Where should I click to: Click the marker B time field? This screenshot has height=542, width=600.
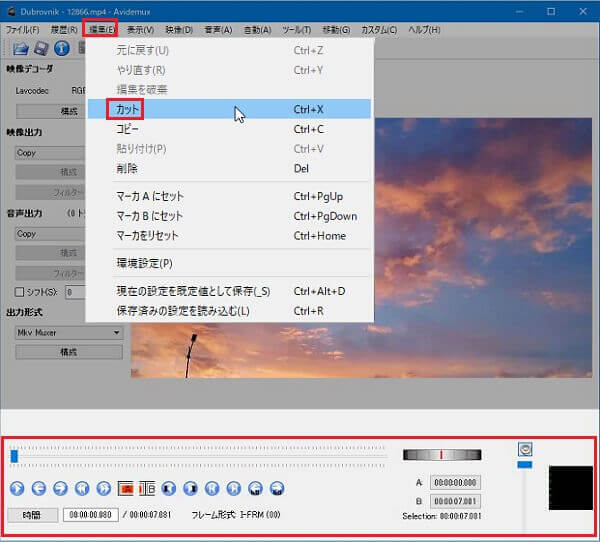click(x=455, y=501)
